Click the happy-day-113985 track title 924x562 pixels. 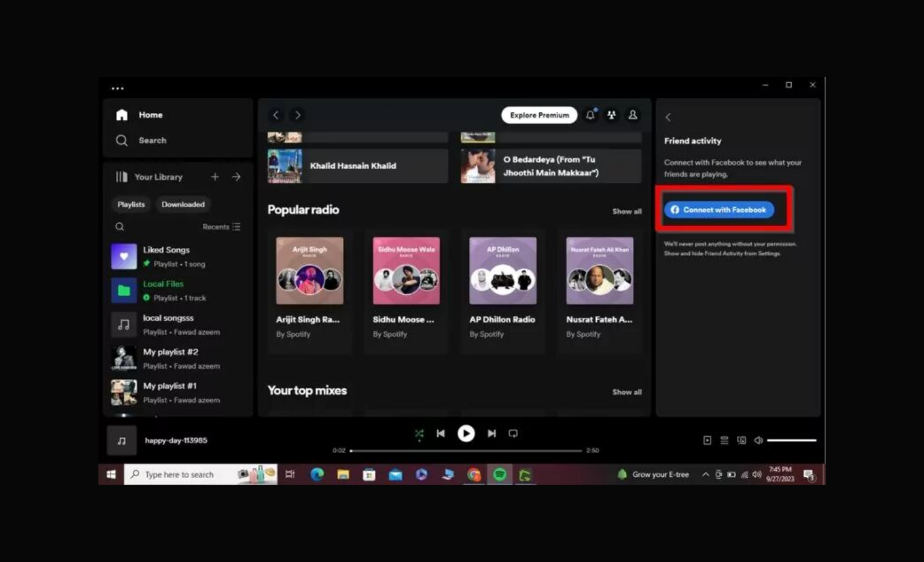(176, 441)
